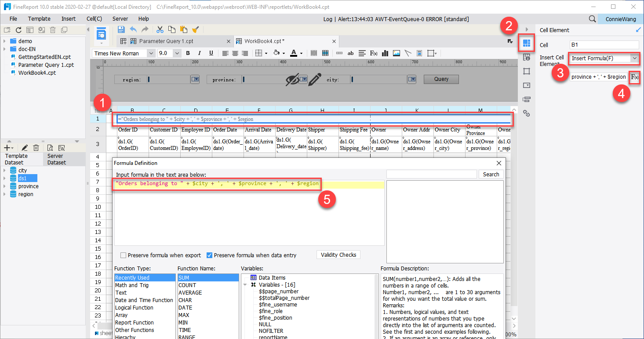Image resolution: width=644 pixels, height=339 pixels.
Task: Insert an image using the image toolbar icon
Action: click(396, 53)
